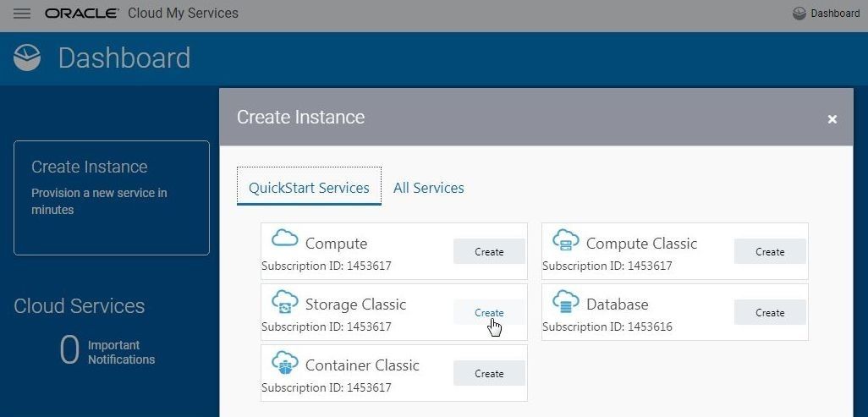Image resolution: width=868 pixels, height=417 pixels.
Task: Click the Important Notifications count
Action: [69, 351]
